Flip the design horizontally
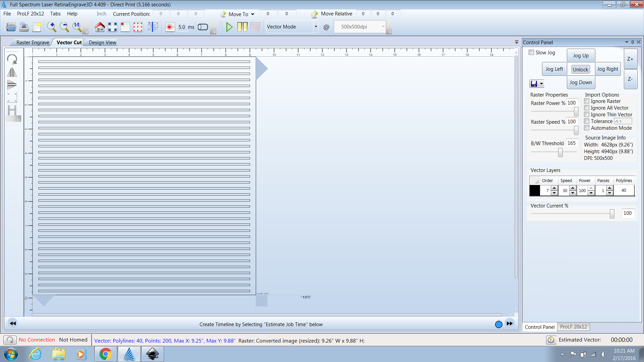The image size is (644, 362). tap(12, 72)
